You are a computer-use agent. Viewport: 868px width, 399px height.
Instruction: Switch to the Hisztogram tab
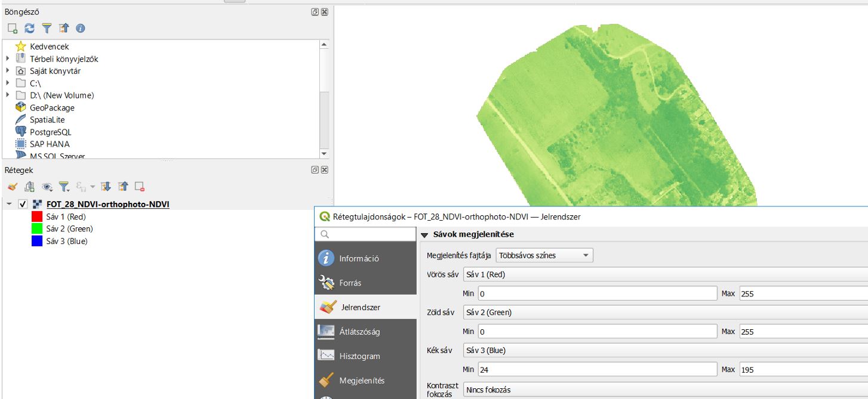(x=358, y=356)
